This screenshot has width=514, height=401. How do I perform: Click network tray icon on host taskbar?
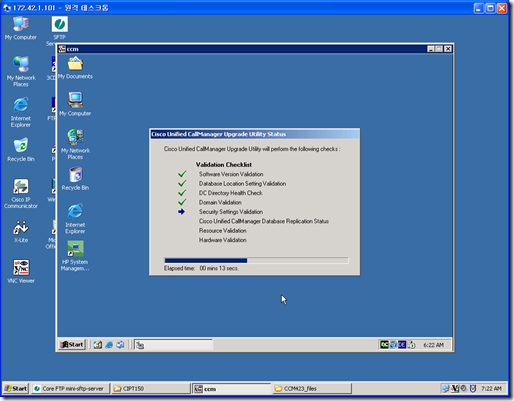point(446,388)
